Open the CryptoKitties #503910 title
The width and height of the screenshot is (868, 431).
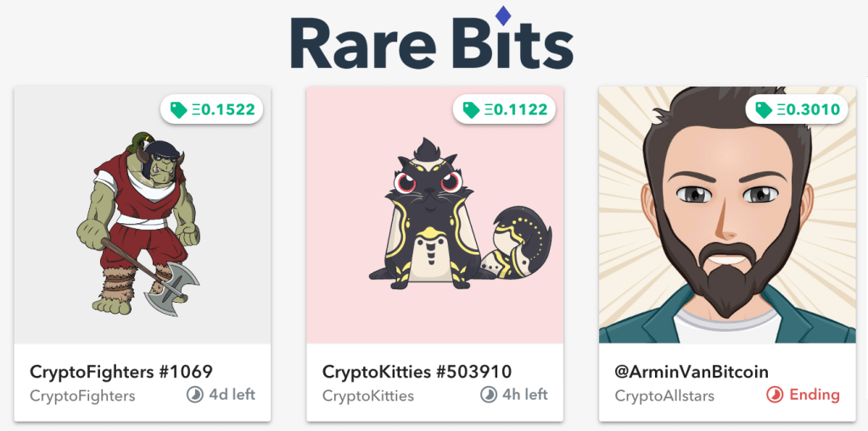click(417, 372)
